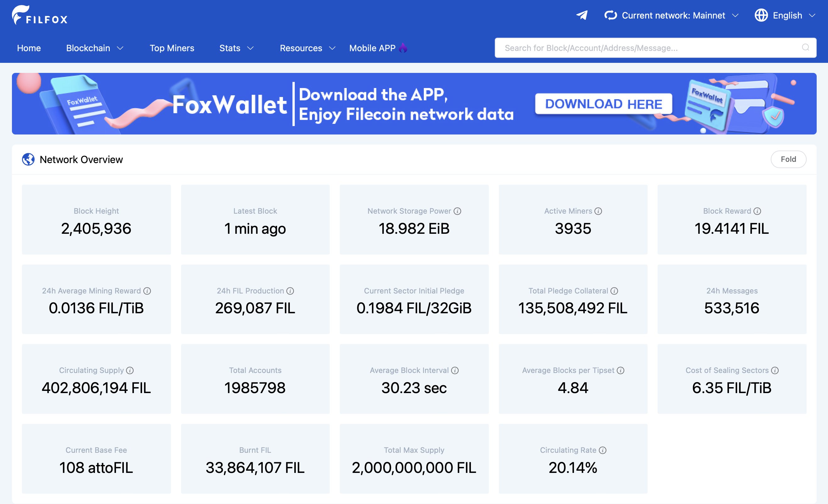Click info icon next to Network Storage Power
Image resolution: width=828 pixels, height=504 pixels.
click(457, 211)
